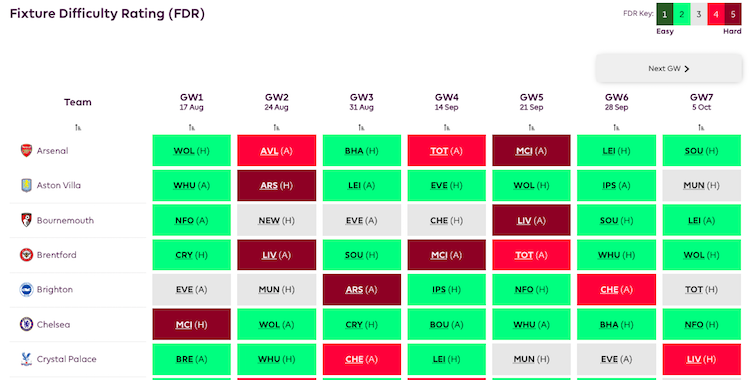Sort fixtures by GW3 difficulty arrow
750x380 pixels.
click(361, 127)
